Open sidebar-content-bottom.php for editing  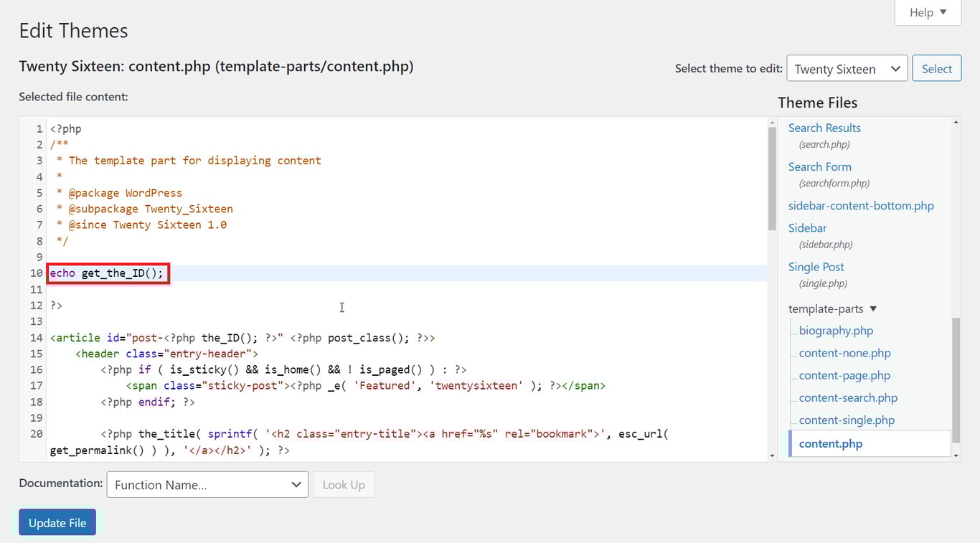point(860,205)
